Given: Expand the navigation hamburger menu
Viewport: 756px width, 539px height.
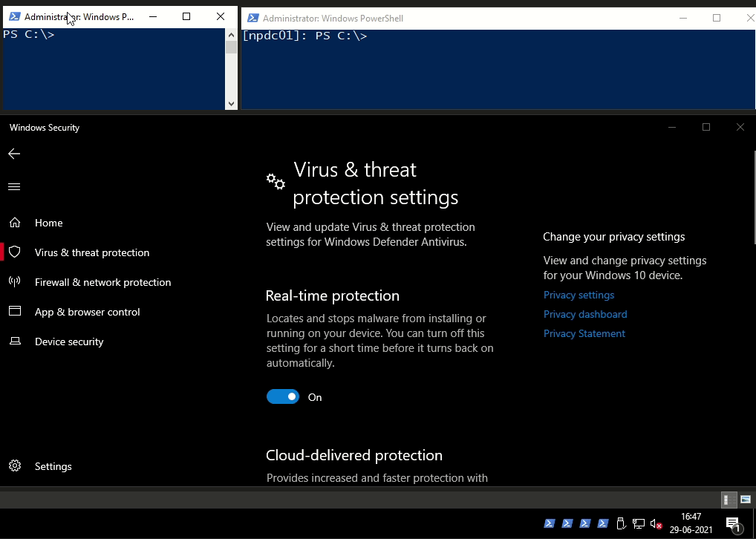Looking at the screenshot, I should [x=13, y=186].
